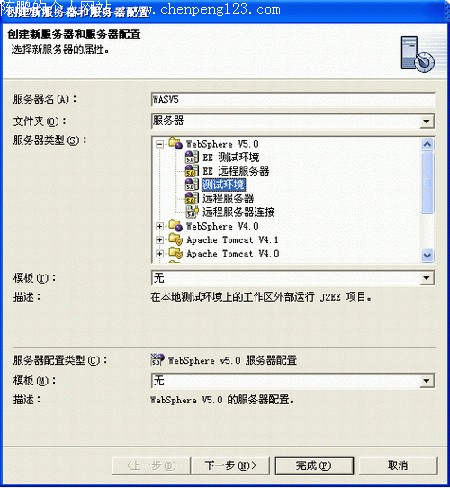Open the 文件夹 folder dropdown
Image resolution: width=450 pixels, height=488 pixels.
coord(426,121)
